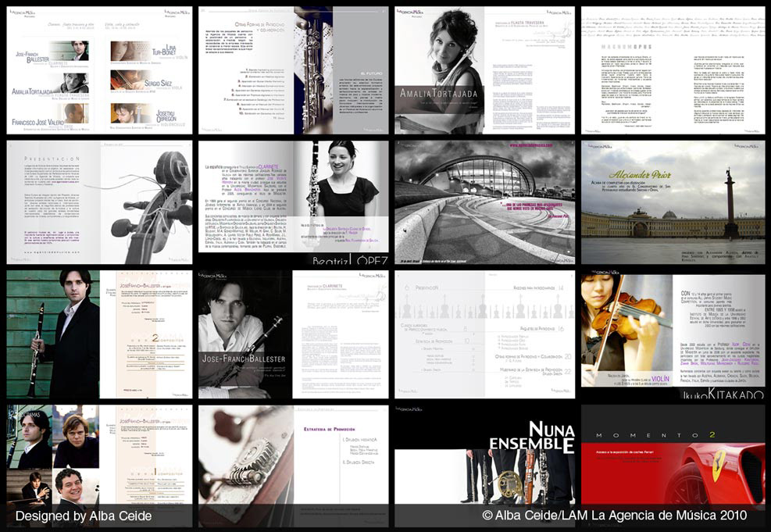Click the 'El Futuro' heading on grey panel
The width and height of the screenshot is (771, 532).
tap(371, 73)
